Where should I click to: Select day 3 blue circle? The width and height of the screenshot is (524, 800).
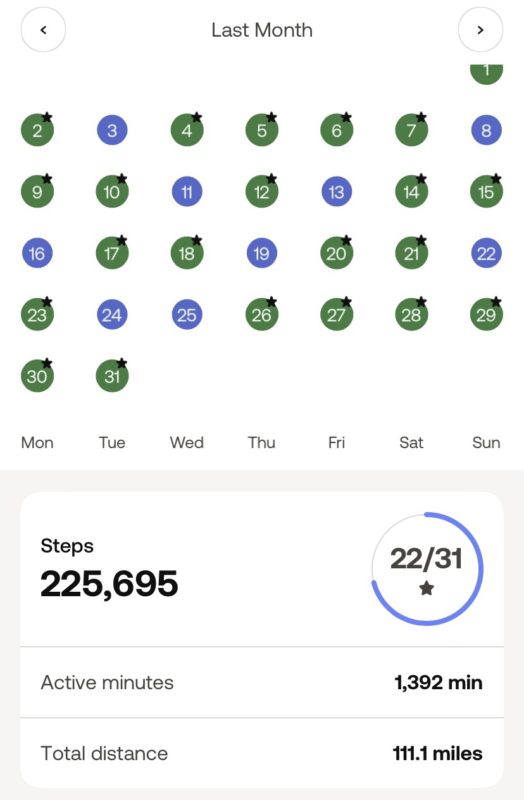coord(112,131)
